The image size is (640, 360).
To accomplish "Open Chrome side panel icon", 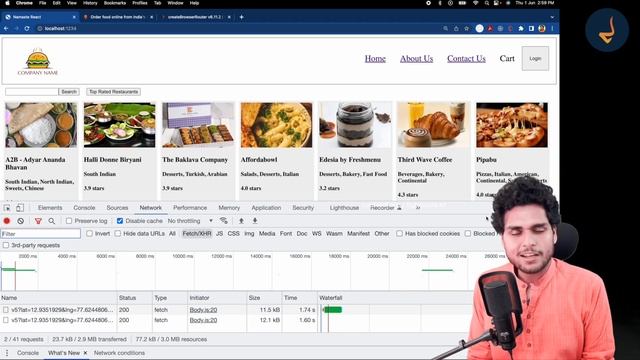I will point(531,29).
